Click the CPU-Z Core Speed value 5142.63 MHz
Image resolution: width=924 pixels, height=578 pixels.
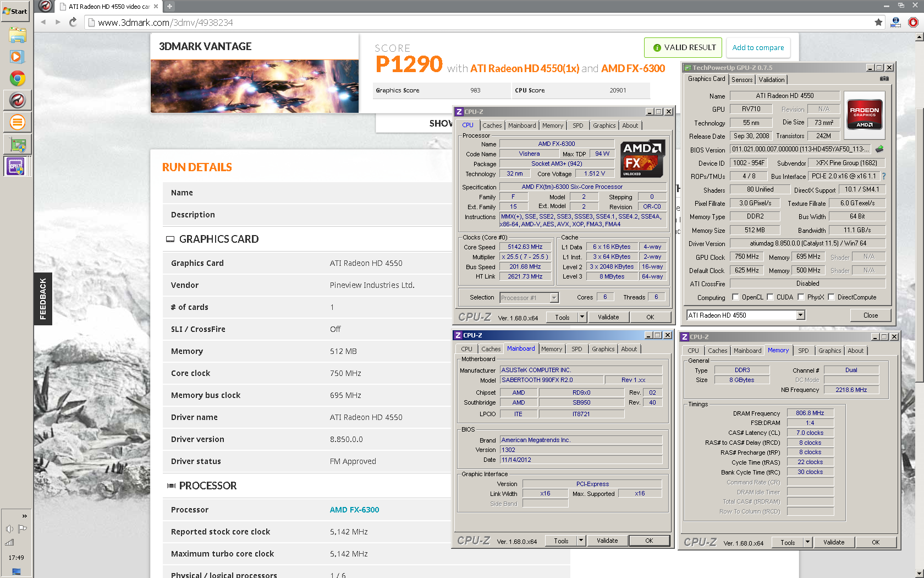525,247
